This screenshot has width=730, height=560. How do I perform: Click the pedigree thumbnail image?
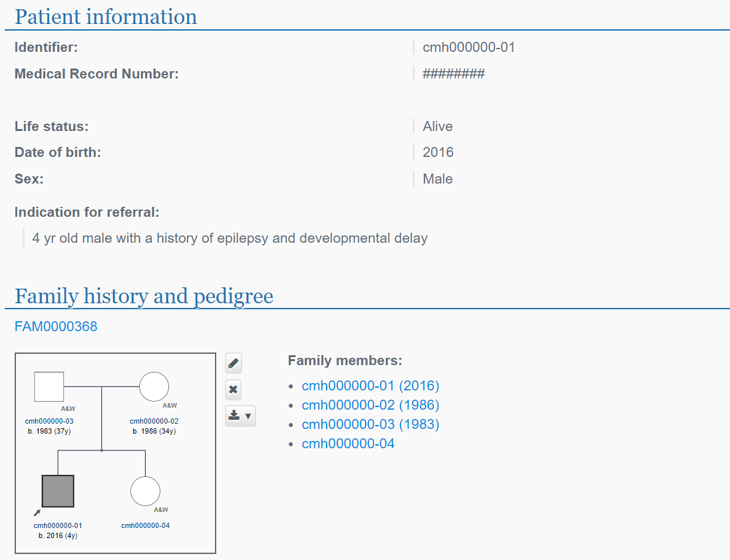pyautogui.click(x=115, y=453)
